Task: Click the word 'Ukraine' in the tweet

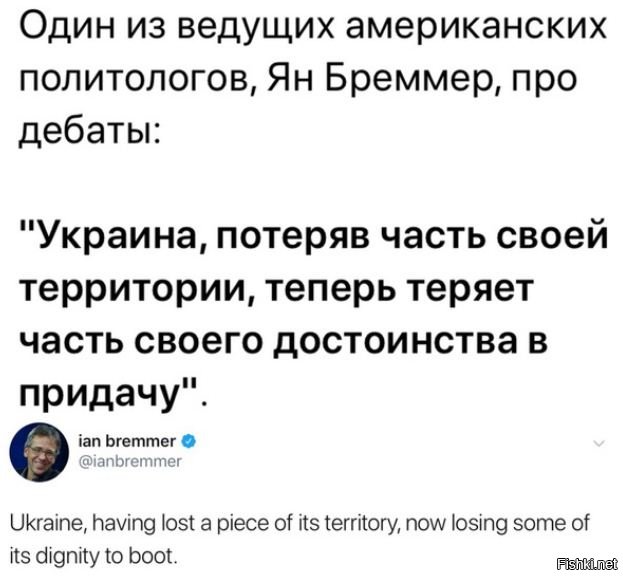Action: [x=47, y=523]
